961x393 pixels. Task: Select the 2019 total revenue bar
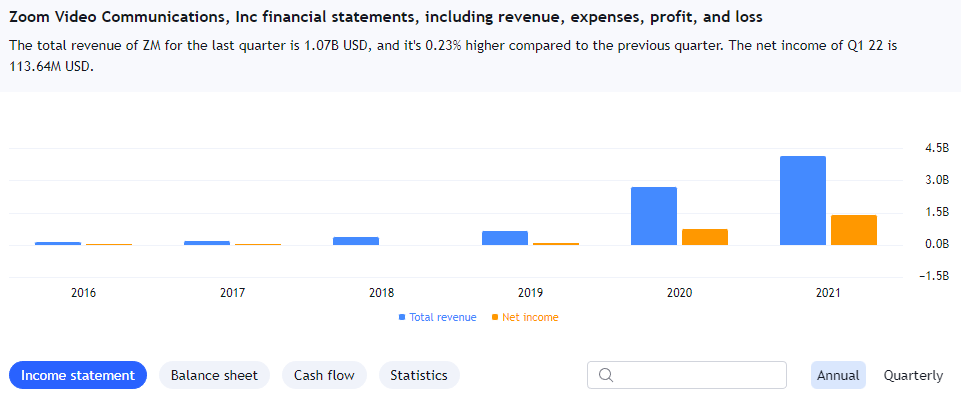[504, 238]
